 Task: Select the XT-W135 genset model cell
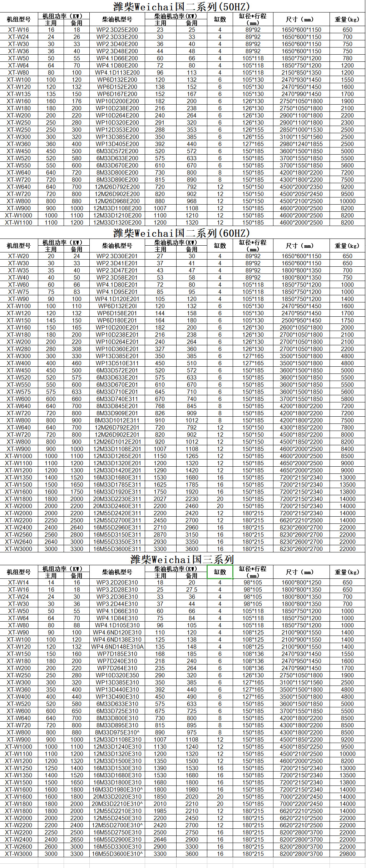tap(19, 94)
